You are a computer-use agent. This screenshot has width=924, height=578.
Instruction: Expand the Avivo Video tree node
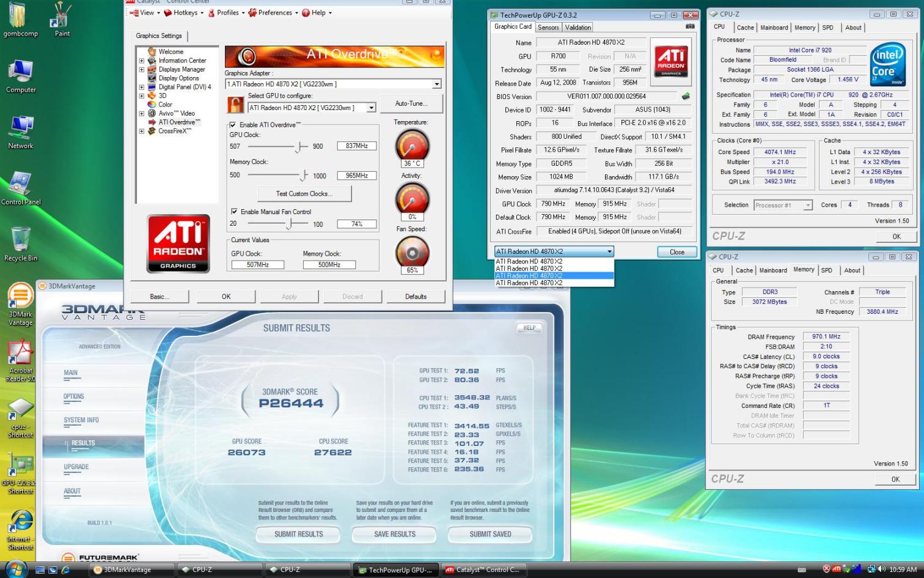142,113
